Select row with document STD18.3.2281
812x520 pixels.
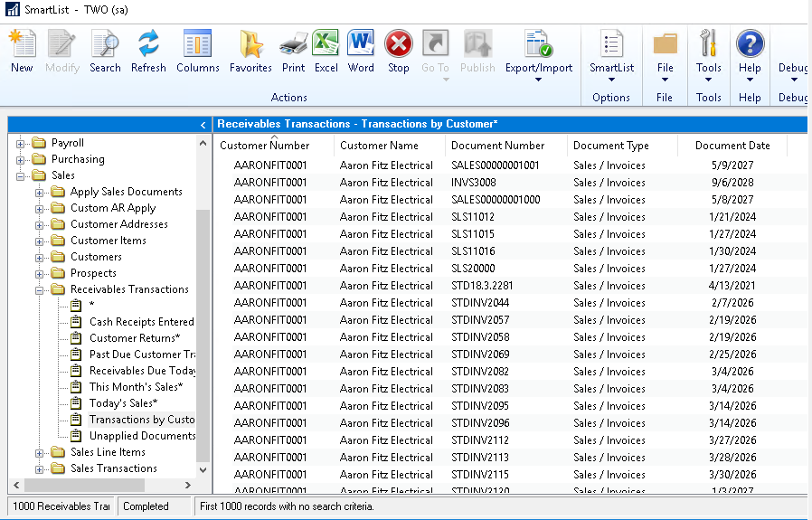[x=510, y=286]
